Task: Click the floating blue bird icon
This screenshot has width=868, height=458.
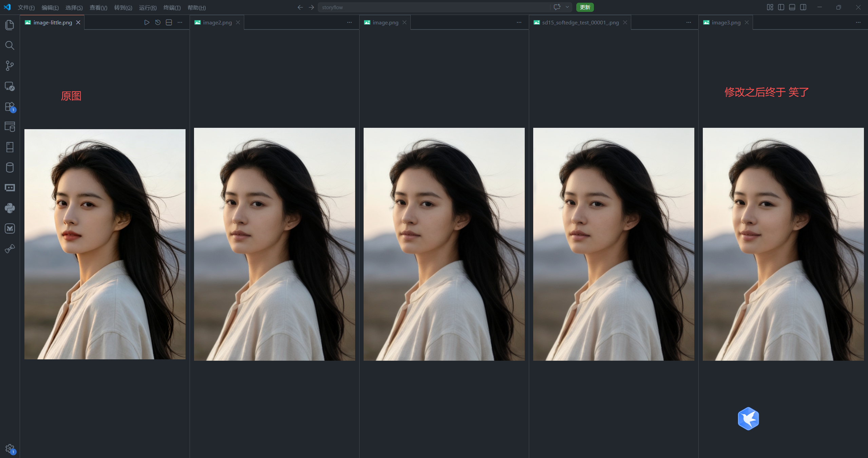Action: click(x=748, y=419)
